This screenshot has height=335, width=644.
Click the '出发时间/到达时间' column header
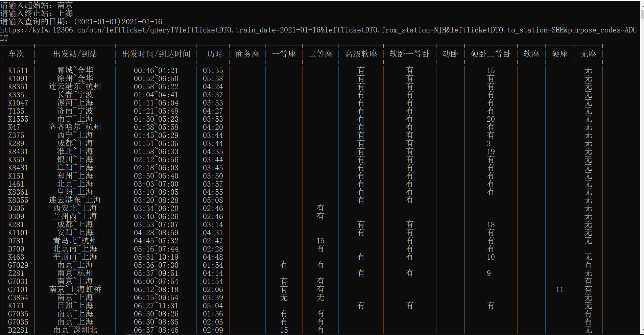(156, 54)
